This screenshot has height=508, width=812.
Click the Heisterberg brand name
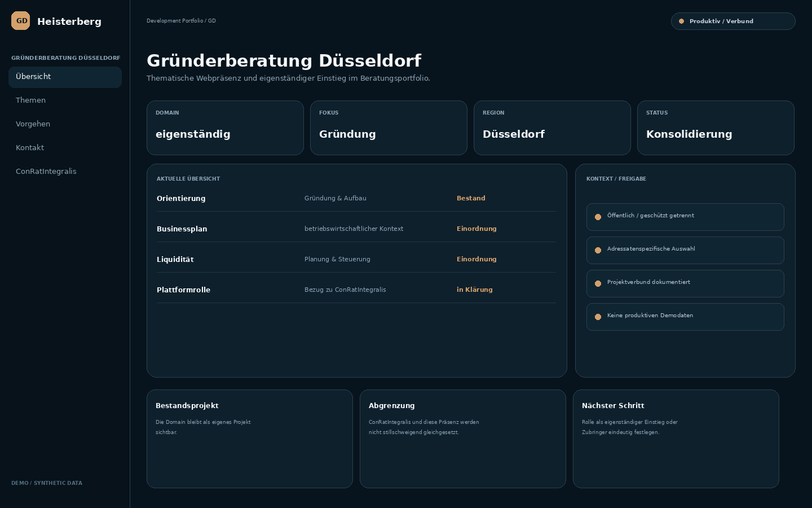pos(69,21)
